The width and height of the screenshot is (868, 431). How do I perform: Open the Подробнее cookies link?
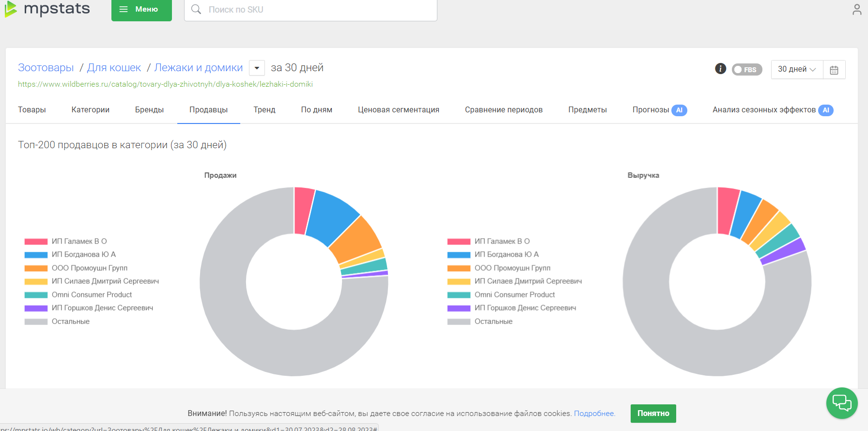(594, 414)
